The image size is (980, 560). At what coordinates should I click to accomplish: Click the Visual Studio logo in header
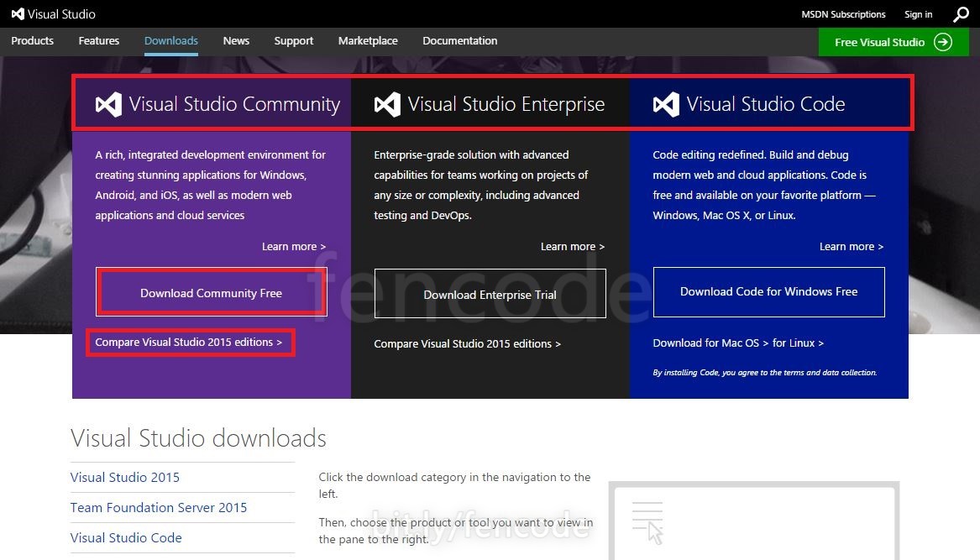tap(53, 13)
